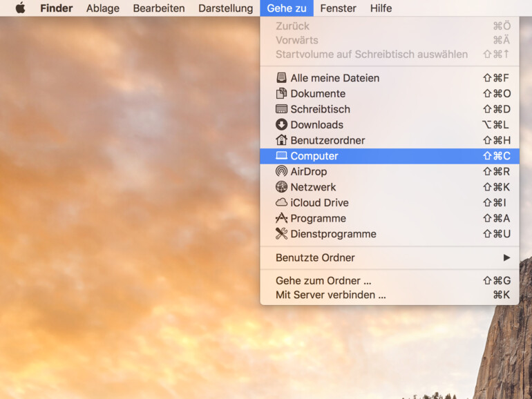Screen dimensions: 532x399
Task: Select the Programme label
Action: point(319,218)
